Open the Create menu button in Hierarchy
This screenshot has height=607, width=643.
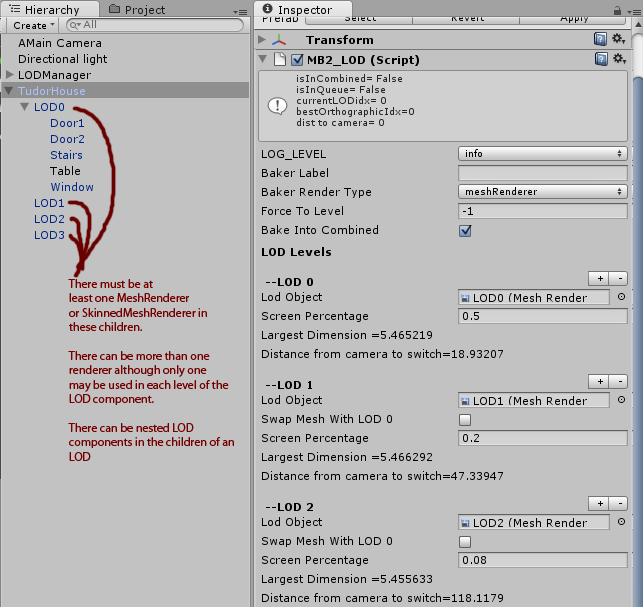click(33, 25)
